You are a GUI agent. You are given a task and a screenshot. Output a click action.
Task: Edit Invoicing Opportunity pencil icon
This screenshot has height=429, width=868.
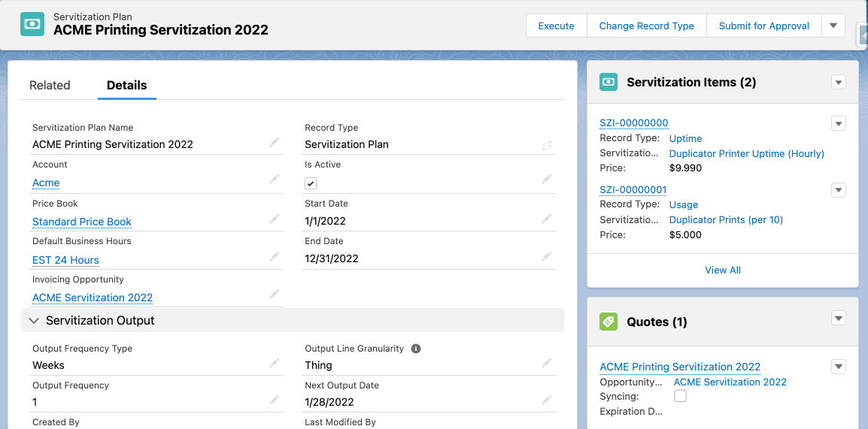pyautogui.click(x=275, y=294)
